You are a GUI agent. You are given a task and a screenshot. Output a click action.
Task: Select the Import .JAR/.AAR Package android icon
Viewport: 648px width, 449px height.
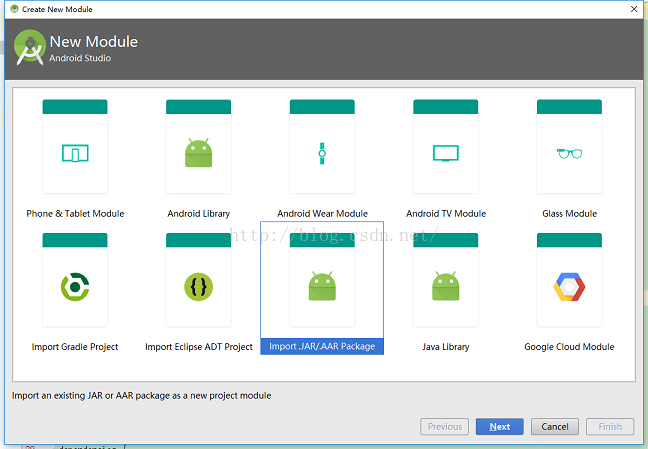322,286
